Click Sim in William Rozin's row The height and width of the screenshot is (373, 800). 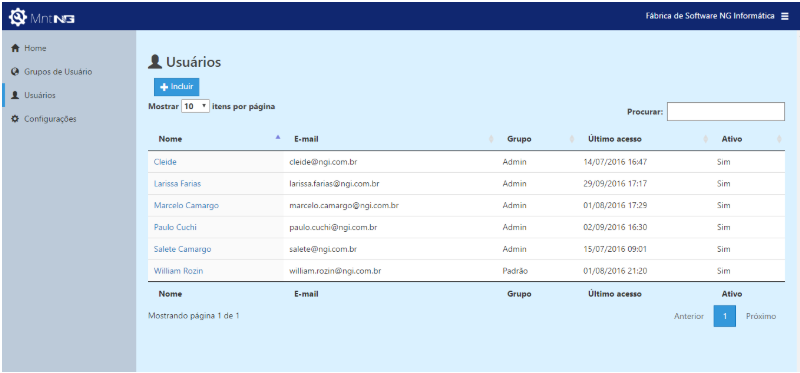tap(723, 271)
